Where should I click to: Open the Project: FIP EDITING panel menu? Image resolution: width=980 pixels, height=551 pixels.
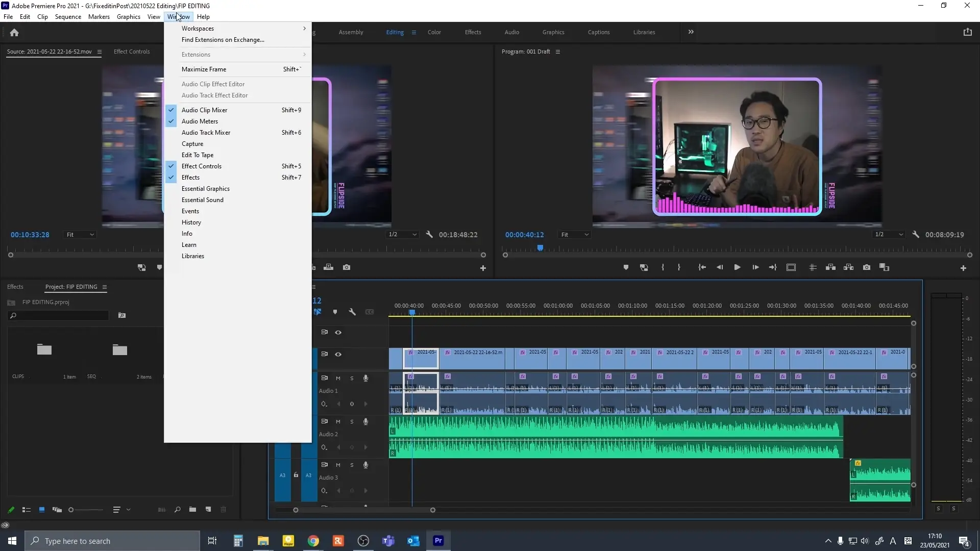click(x=105, y=287)
